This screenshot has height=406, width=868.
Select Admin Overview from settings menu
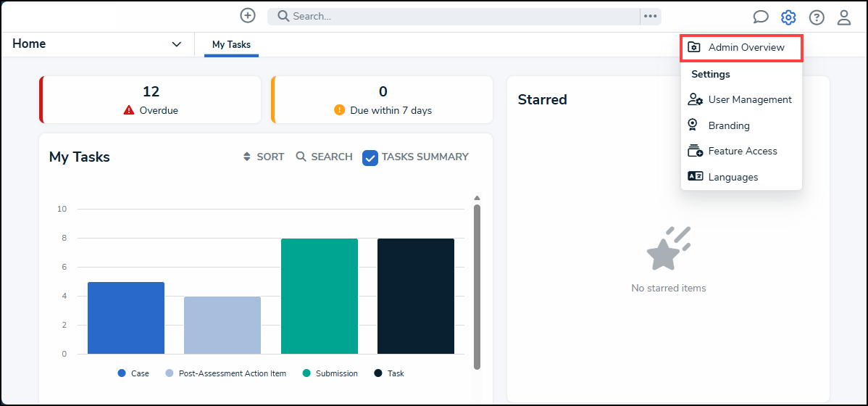point(741,47)
